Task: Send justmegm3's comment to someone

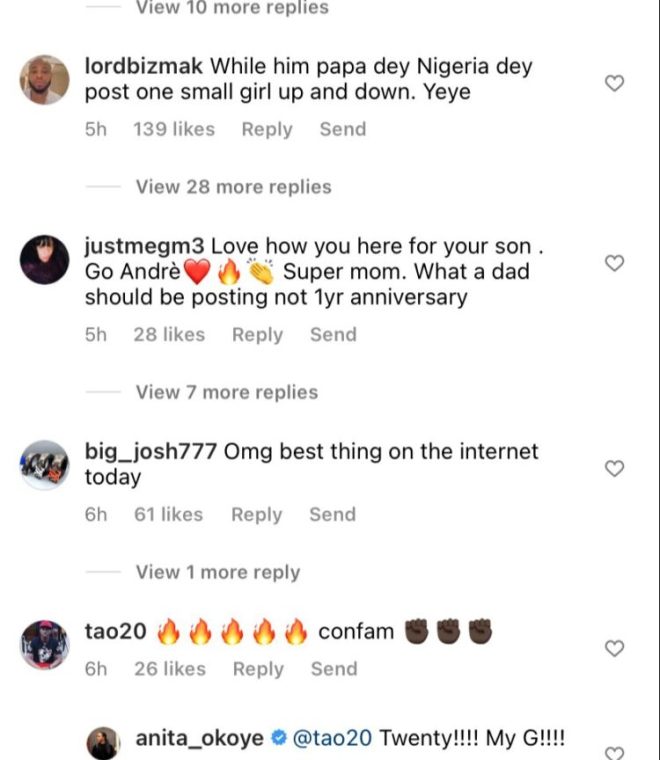Action: [333, 335]
